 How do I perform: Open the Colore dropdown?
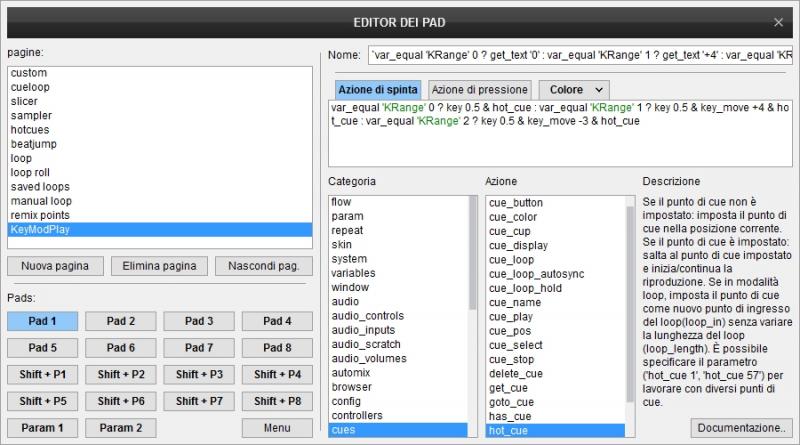574,90
